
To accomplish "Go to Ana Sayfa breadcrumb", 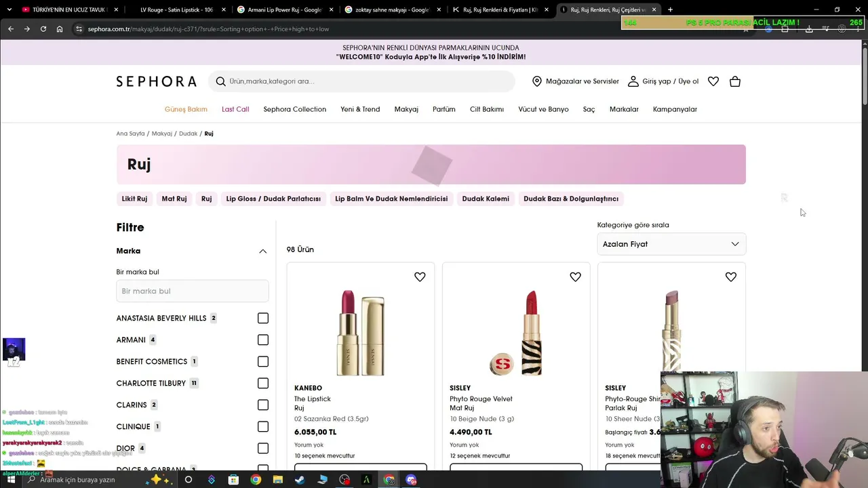I will 130,134.
